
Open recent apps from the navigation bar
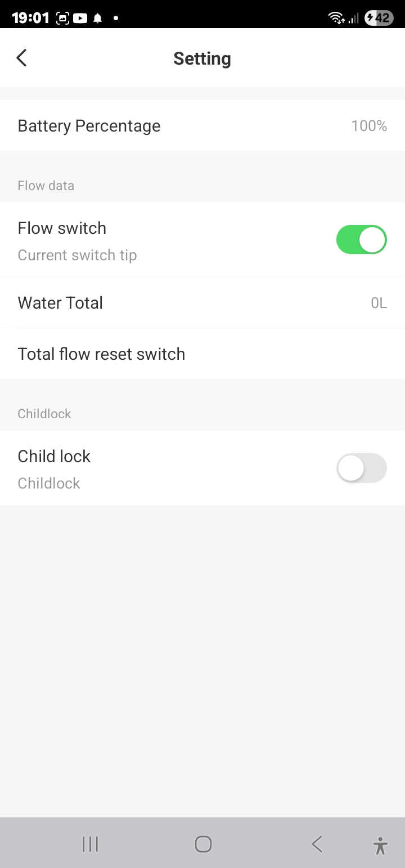[90, 844]
